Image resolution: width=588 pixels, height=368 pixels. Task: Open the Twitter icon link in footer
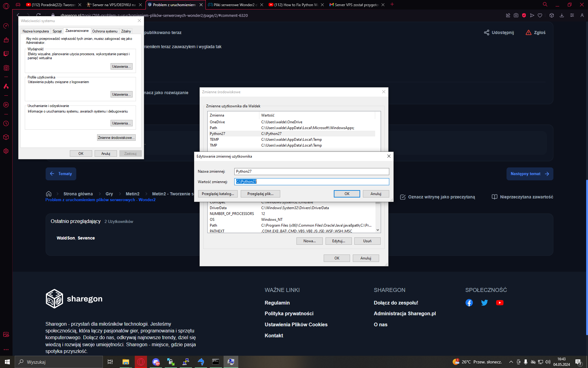(x=484, y=303)
